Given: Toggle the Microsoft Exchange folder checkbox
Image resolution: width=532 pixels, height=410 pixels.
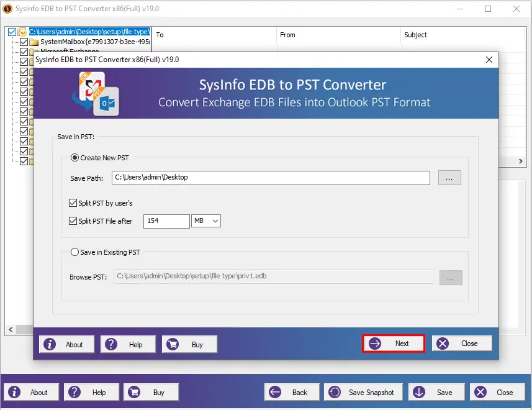Looking at the screenshot, I should click(x=24, y=51).
